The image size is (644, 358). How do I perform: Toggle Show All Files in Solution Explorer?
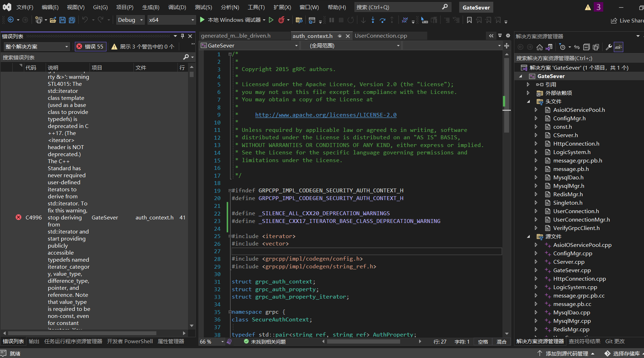click(x=596, y=47)
